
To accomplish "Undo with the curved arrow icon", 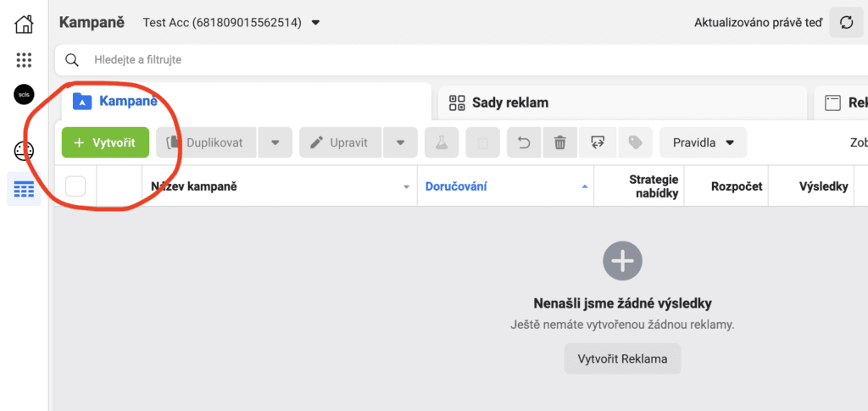I will point(524,142).
